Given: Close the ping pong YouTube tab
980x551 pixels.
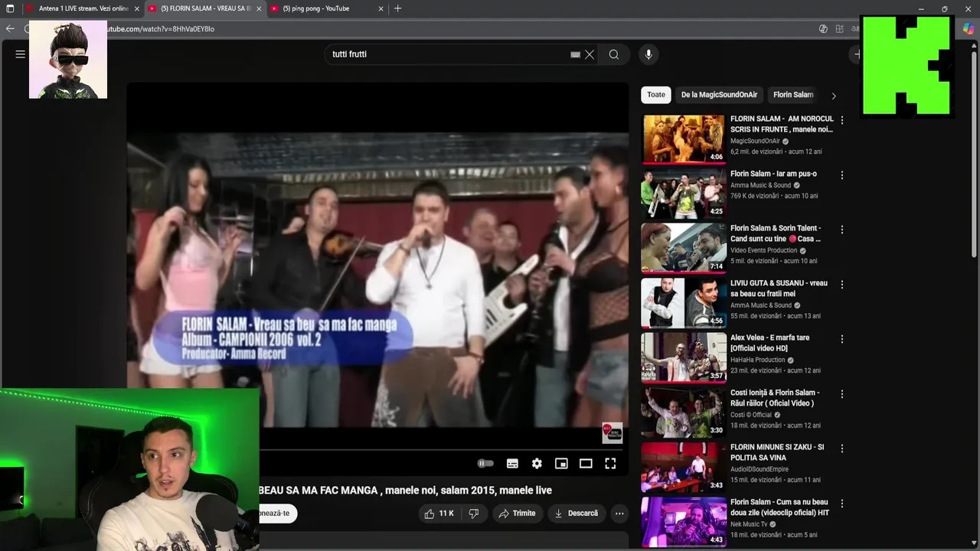Looking at the screenshot, I should pos(381,8).
